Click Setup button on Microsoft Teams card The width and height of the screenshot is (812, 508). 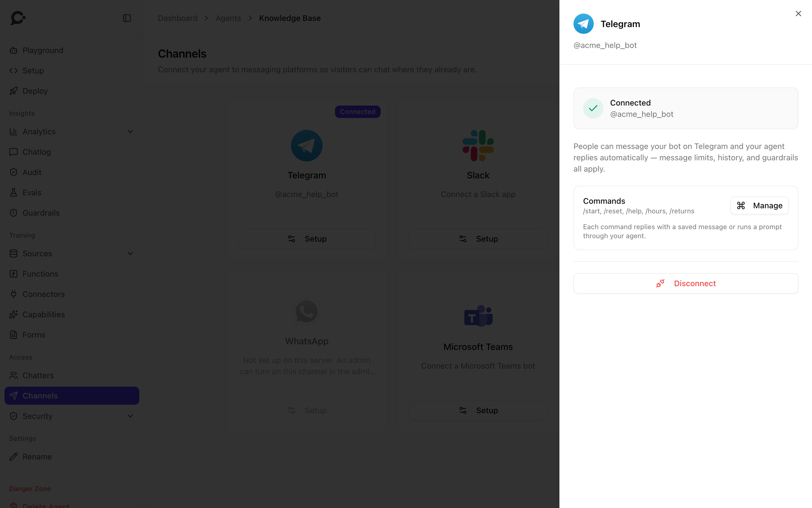point(478,411)
